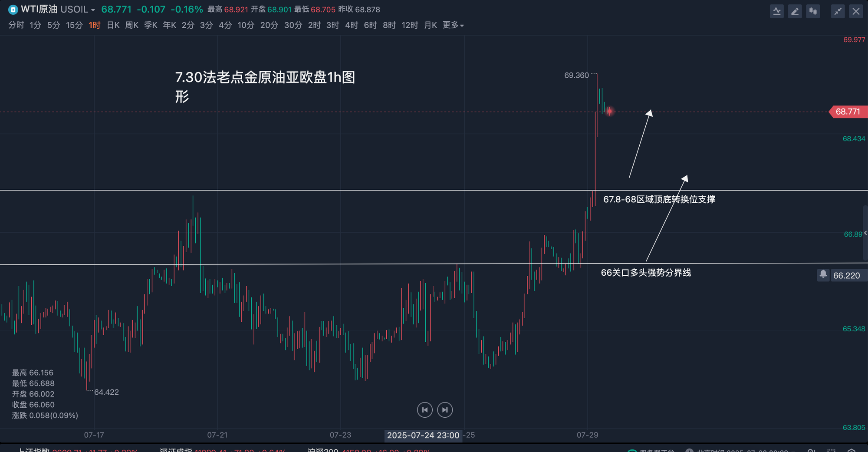Switch to the 分时 timeframe
The image size is (868, 452).
[x=16, y=25]
